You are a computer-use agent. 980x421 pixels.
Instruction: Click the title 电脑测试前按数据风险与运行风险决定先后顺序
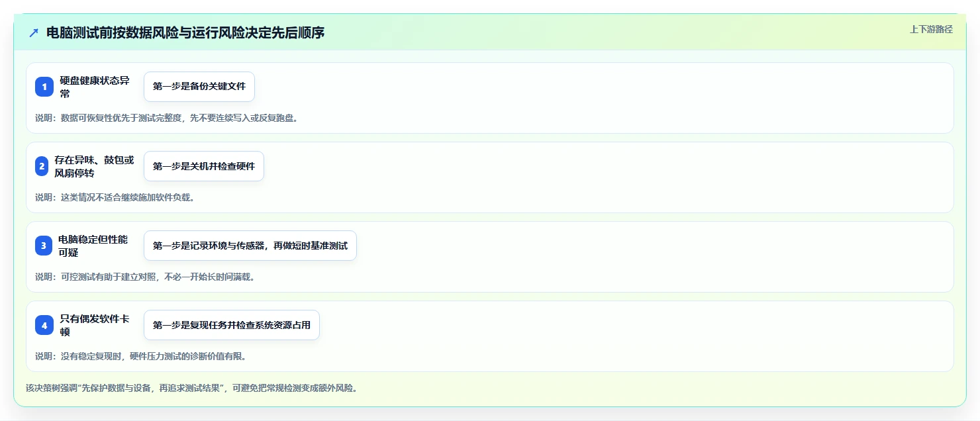click(x=185, y=33)
